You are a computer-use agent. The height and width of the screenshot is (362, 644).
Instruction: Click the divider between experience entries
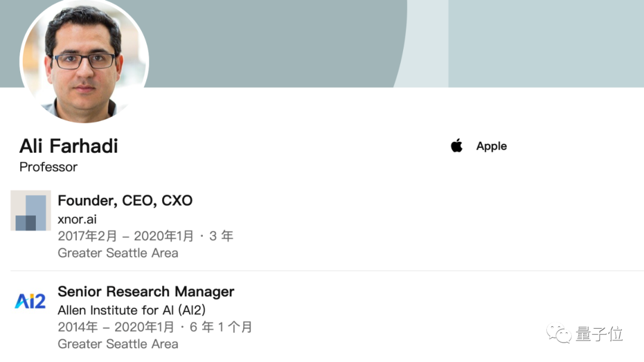click(327, 271)
